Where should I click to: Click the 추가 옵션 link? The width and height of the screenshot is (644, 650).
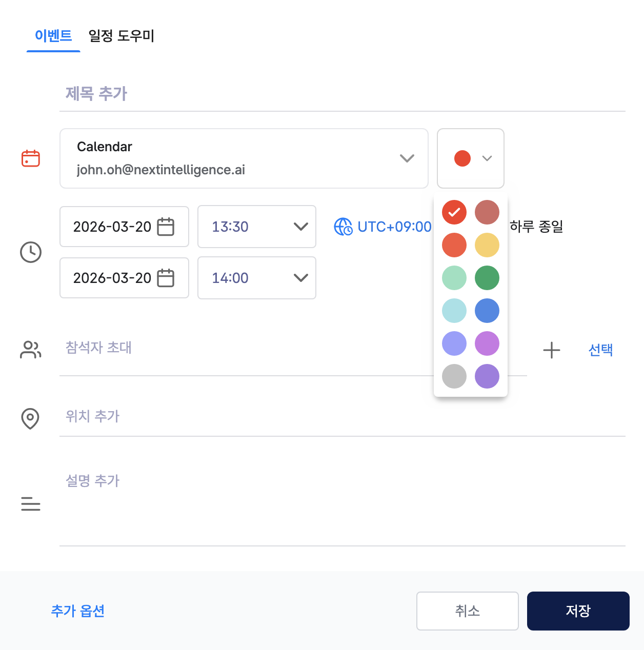click(x=78, y=611)
